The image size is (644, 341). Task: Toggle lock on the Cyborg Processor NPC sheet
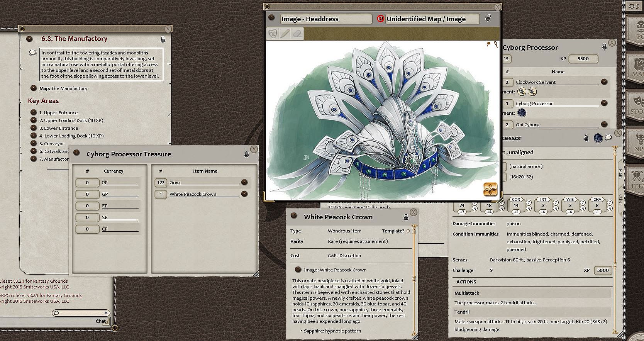(586, 138)
